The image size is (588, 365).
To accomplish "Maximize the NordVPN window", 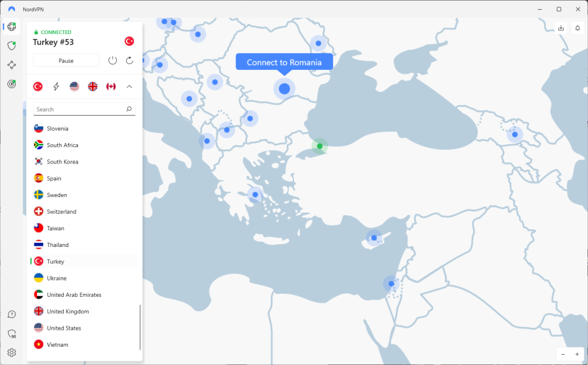I will (559, 9).
